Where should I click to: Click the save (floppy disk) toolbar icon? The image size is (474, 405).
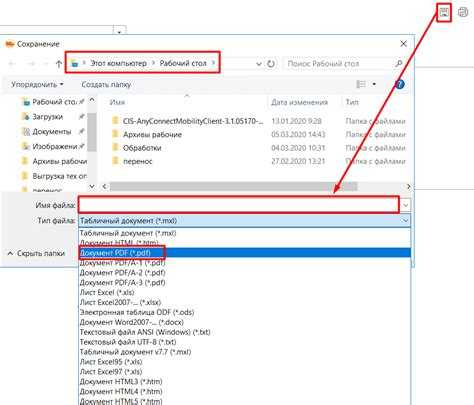444,12
